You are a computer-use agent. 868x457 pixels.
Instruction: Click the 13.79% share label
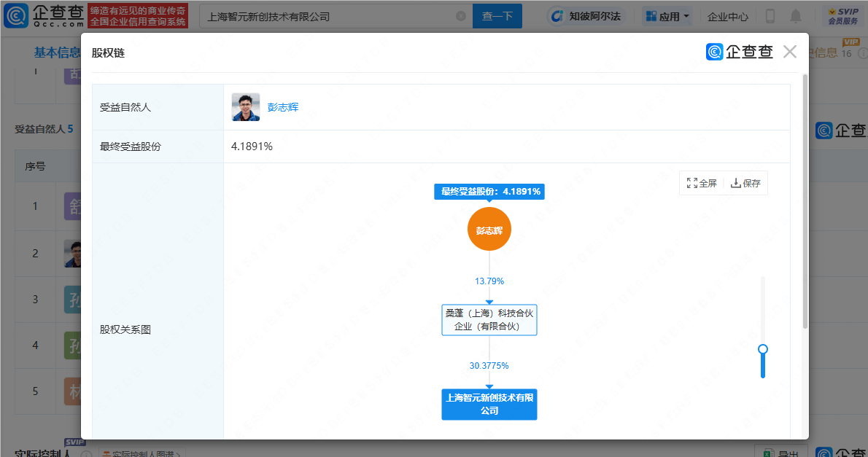coord(489,281)
